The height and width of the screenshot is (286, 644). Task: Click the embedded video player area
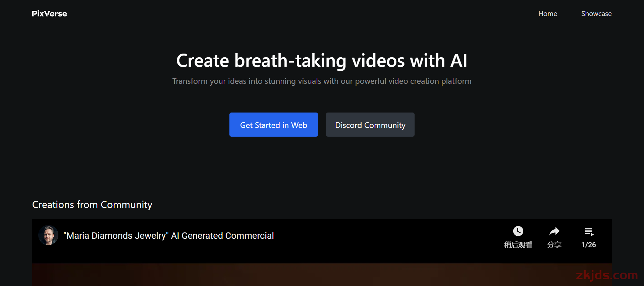click(322, 253)
